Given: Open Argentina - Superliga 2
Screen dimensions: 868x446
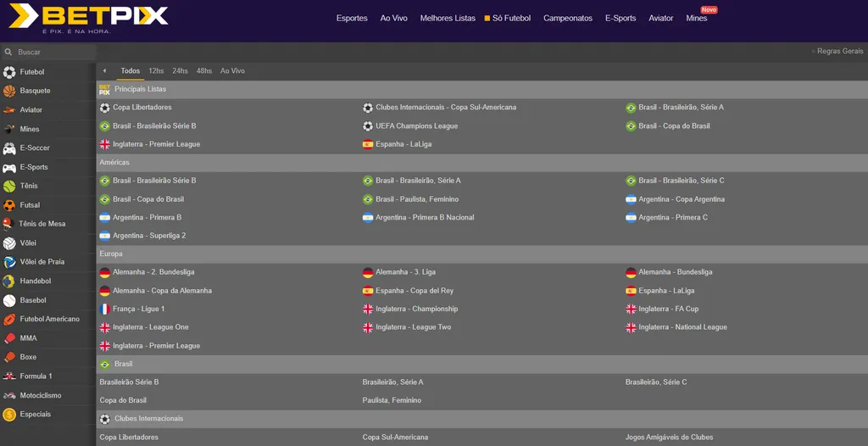Looking at the screenshot, I should [x=149, y=236].
